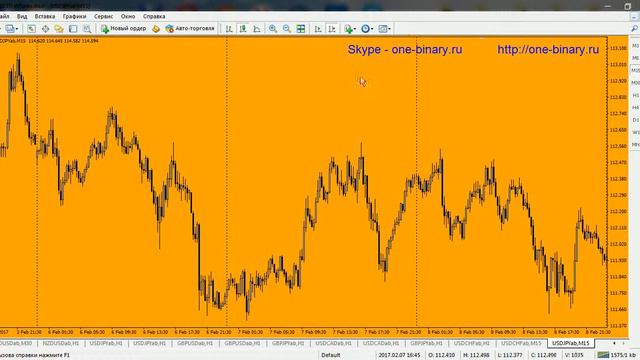
Task: Open the Вставка menu
Action: [45, 16]
